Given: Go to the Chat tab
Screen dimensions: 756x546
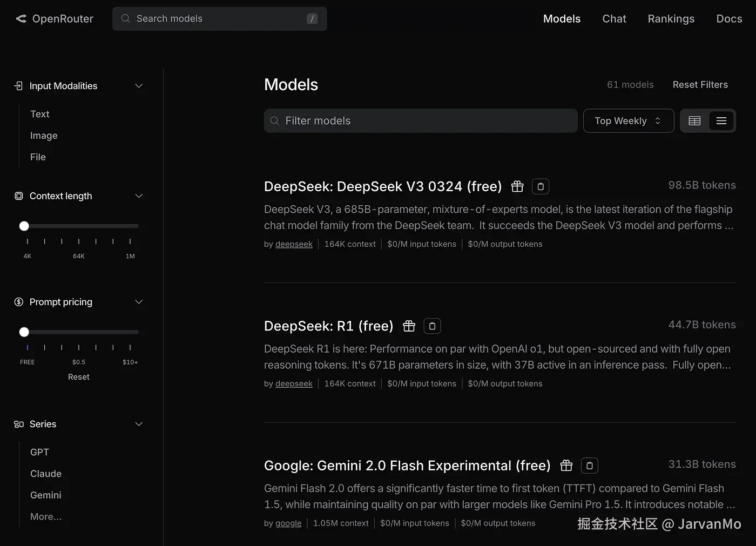Looking at the screenshot, I should click(x=614, y=19).
